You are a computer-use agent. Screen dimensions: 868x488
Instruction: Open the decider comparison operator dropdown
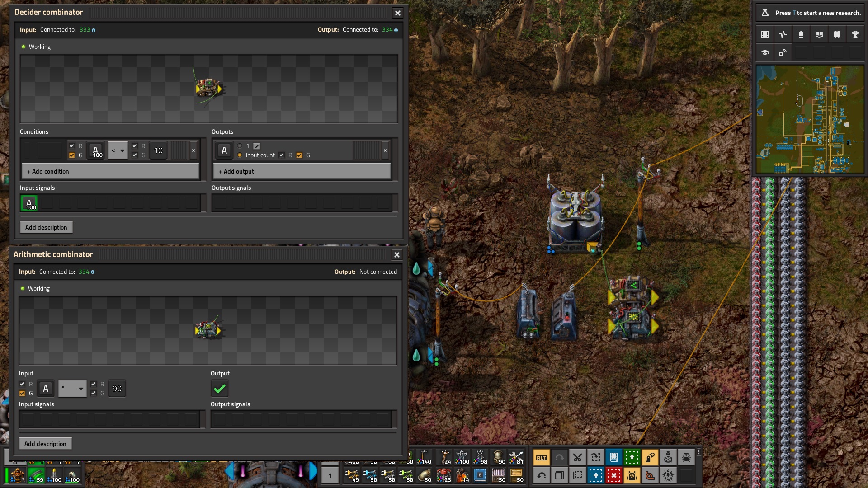pyautogui.click(x=118, y=150)
